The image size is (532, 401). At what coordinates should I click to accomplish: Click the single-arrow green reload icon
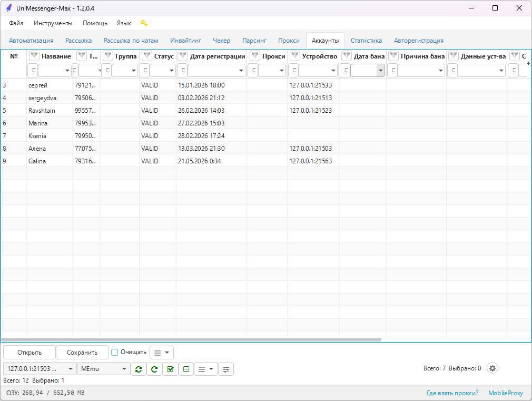tap(154, 369)
